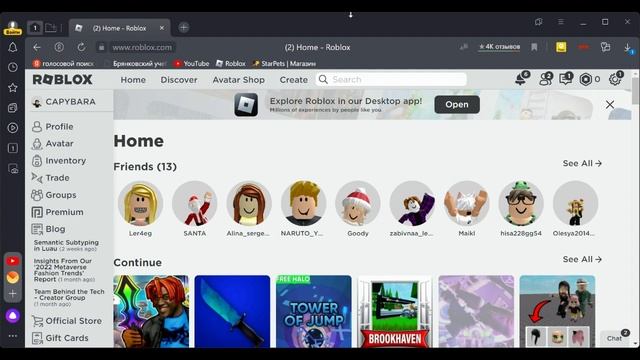Open friend hisa228gg54 avatar
The height and width of the screenshot is (360, 640).
(521, 203)
